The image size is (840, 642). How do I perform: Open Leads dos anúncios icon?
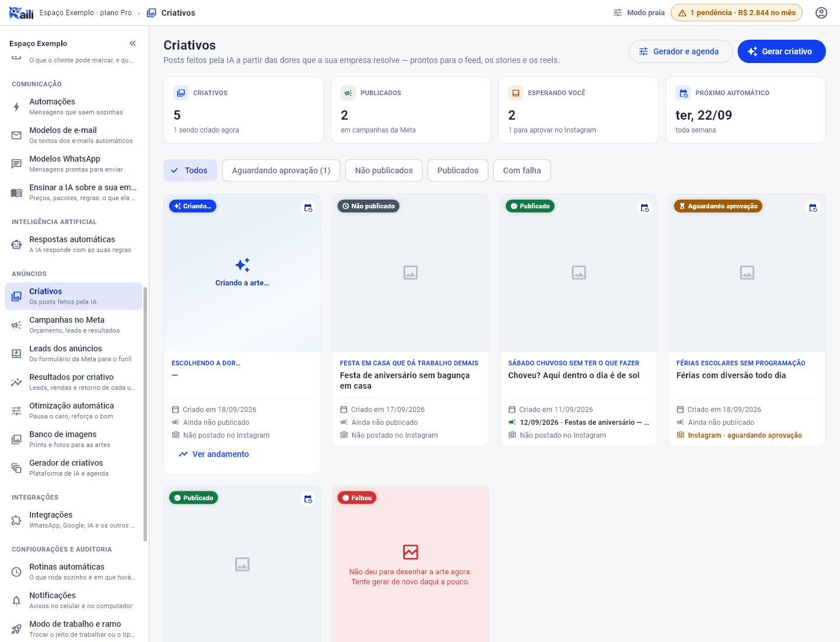[16, 354]
